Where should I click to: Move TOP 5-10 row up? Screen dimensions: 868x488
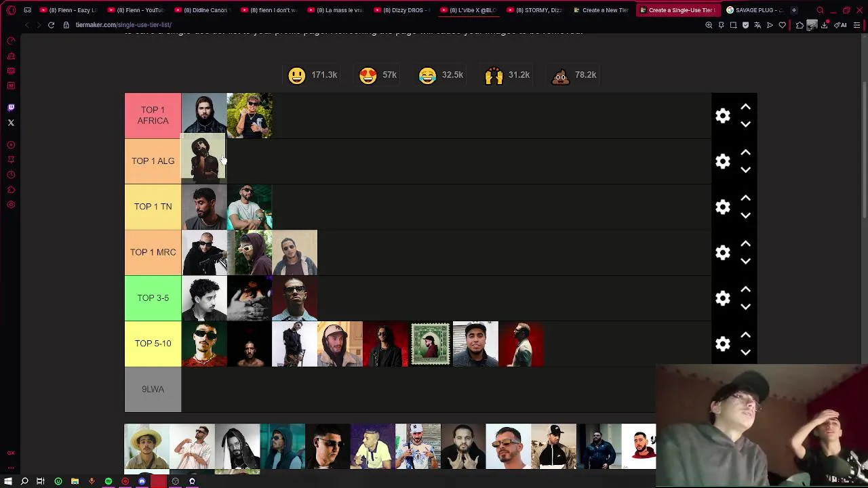click(x=745, y=335)
